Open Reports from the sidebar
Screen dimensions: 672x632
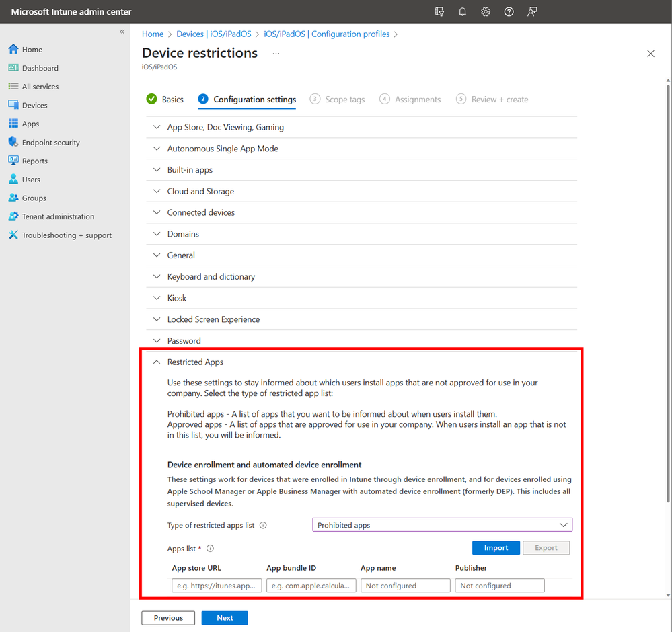35,161
